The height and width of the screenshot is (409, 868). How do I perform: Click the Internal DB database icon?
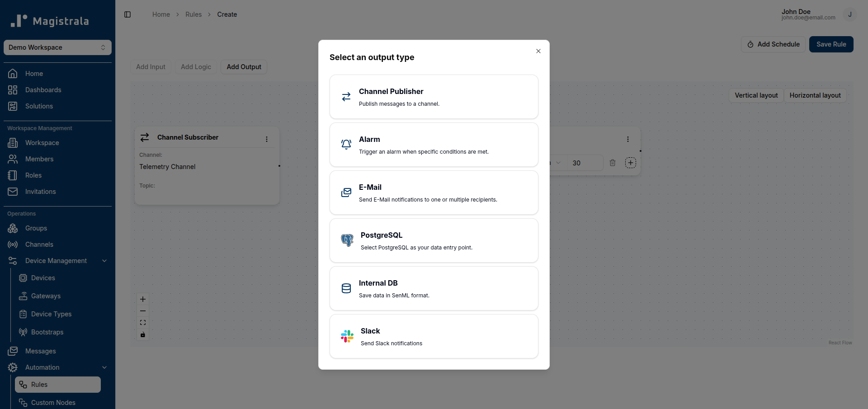tap(346, 288)
